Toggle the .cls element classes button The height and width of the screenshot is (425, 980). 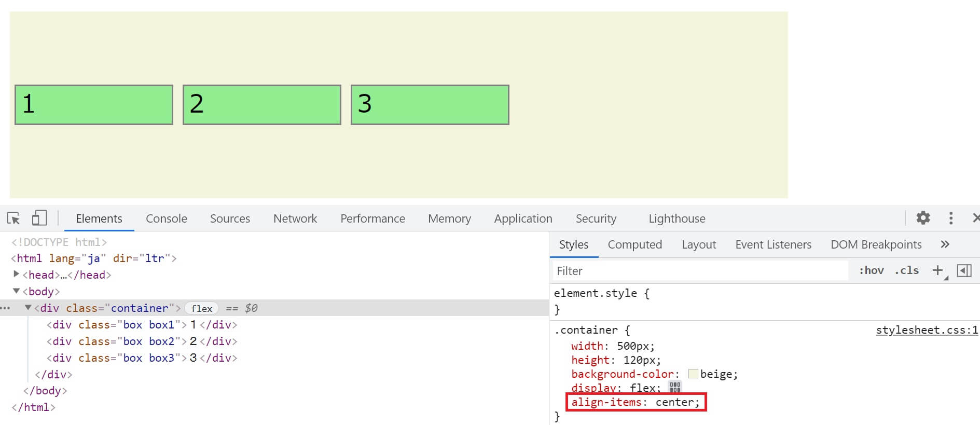906,270
